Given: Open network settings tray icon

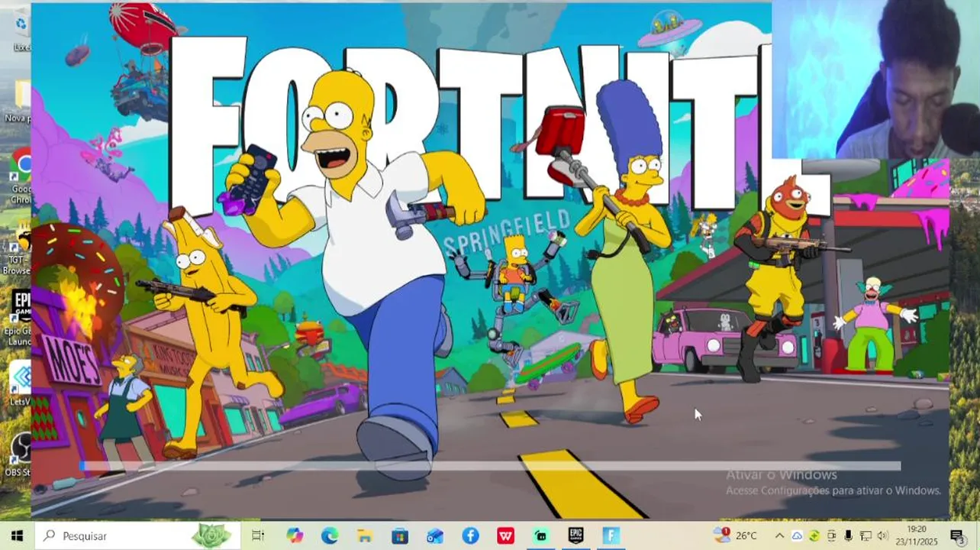Looking at the screenshot, I should pyautogui.click(x=866, y=535).
